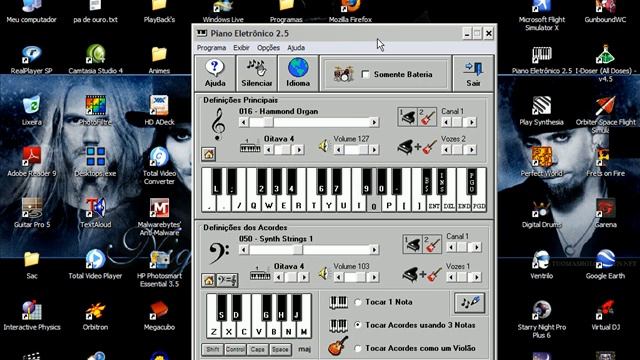Open the Opções menu
The height and width of the screenshot is (360, 640).
click(268, 48)
